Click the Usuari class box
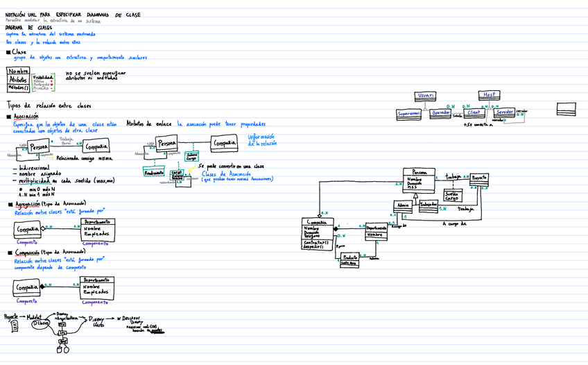The image size is (588, 365). pyautogui.click(x=426, y=95)
